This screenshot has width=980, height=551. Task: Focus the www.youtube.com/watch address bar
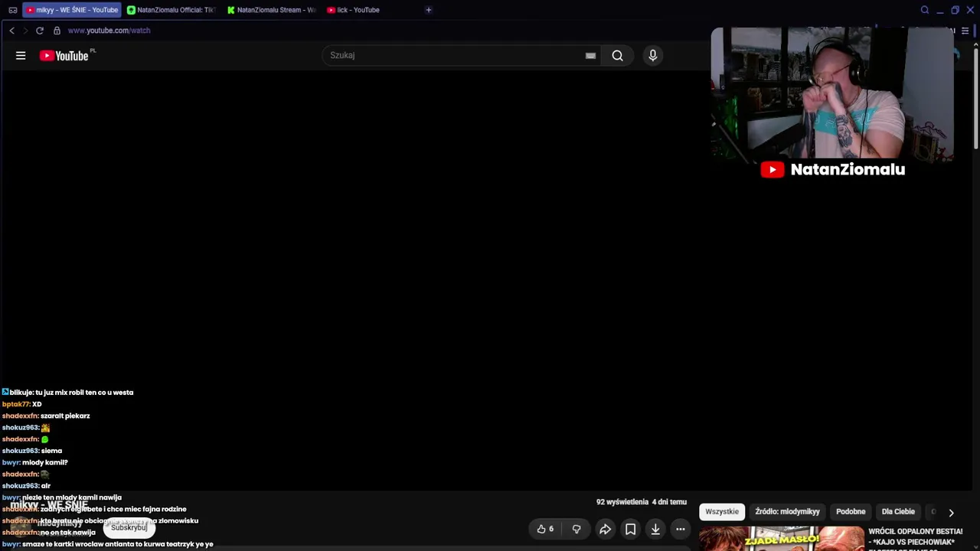pos(109,31)
